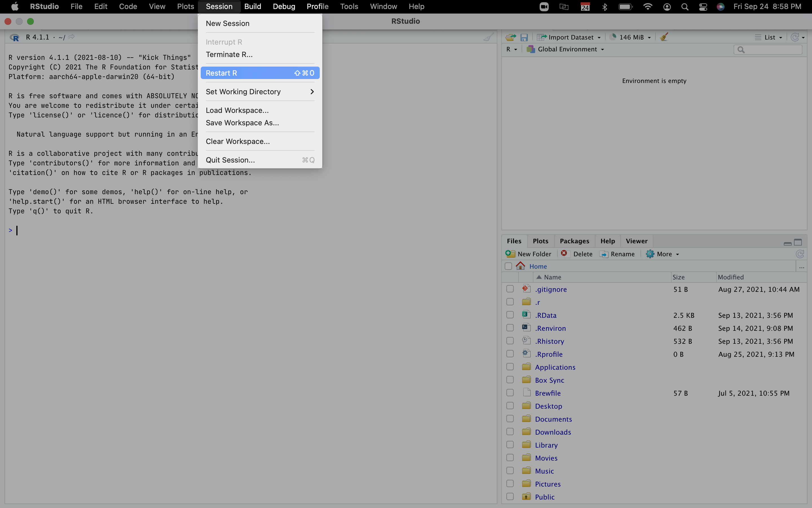Open macOS Control Center icon

click(x=703, y=7)
